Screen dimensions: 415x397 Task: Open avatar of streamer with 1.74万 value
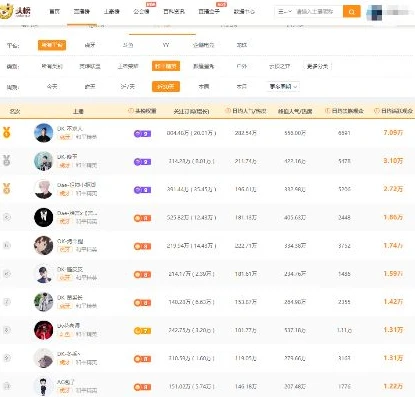point(44,246)
